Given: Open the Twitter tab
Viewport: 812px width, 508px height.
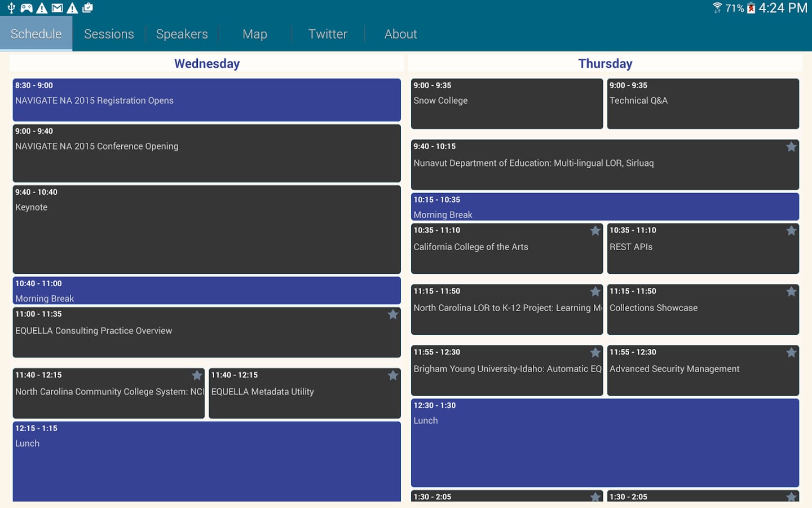Looking at the screenshot, I should (x=328, y=34).
